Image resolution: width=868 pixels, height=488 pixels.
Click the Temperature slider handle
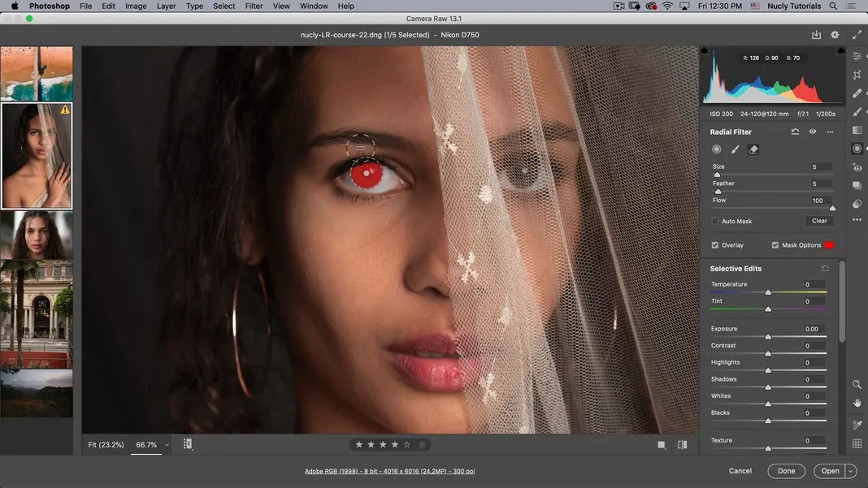click(x=768, y=292)
